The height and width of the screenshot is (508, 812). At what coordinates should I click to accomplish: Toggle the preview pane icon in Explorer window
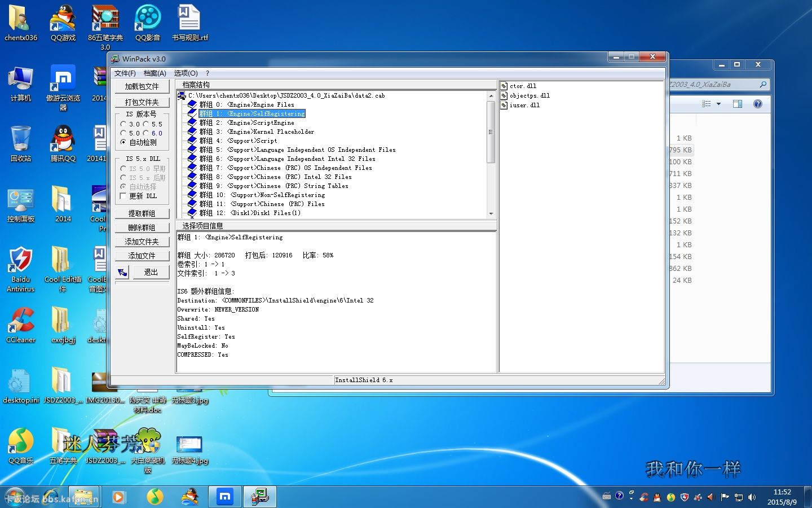click(738, 104)
